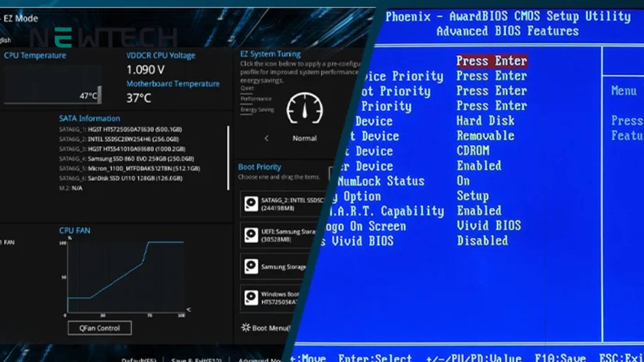Open the Boot Menu with star icon
The width and height of the screenshot is (644, 362).
coord(266,328)
